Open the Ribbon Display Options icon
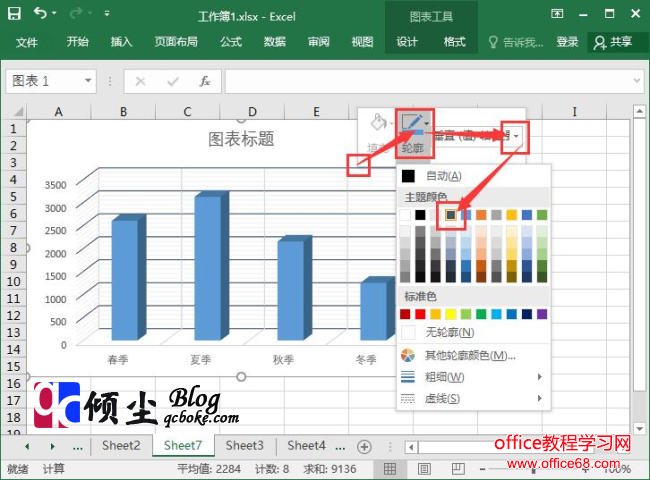This screenshot has width=650, height=480. pos(557,14)
